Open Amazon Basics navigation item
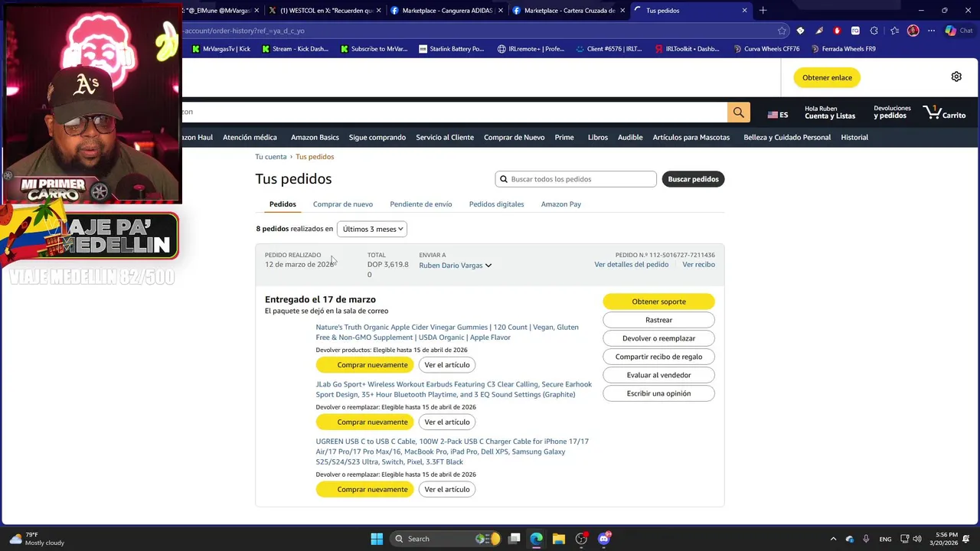This screenshot has width=980, height=551. pos(315,138)
